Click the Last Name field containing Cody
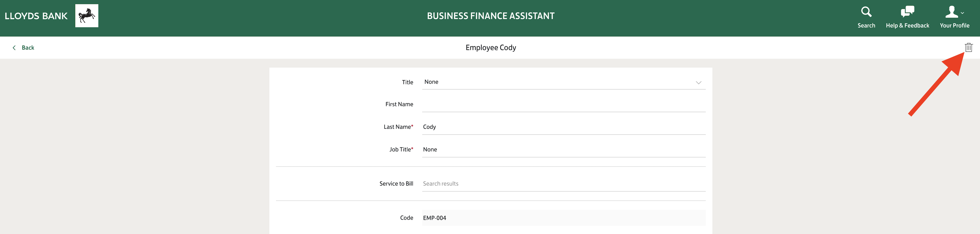 coord(563,127)
